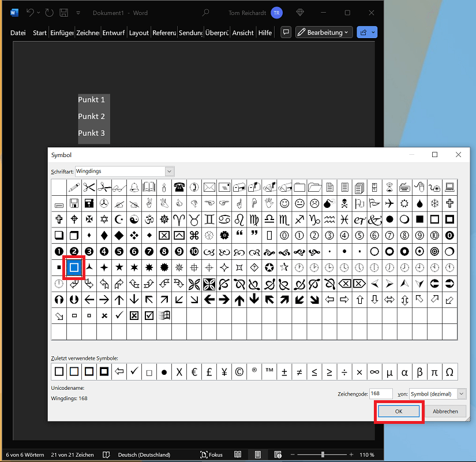Select the telephone symbol in Wingdings grid
This screenshot has height=462, width=476.
179,187
